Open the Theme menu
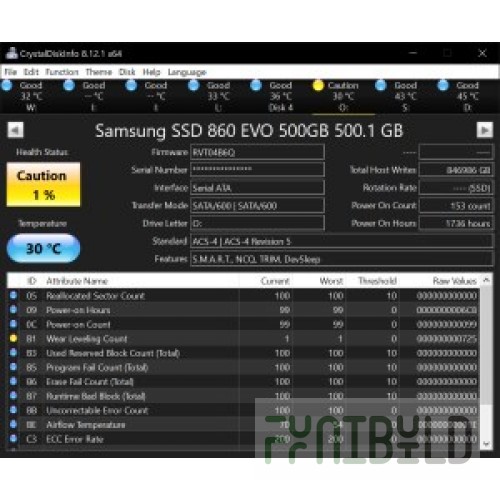 click(x=99, y=72)
